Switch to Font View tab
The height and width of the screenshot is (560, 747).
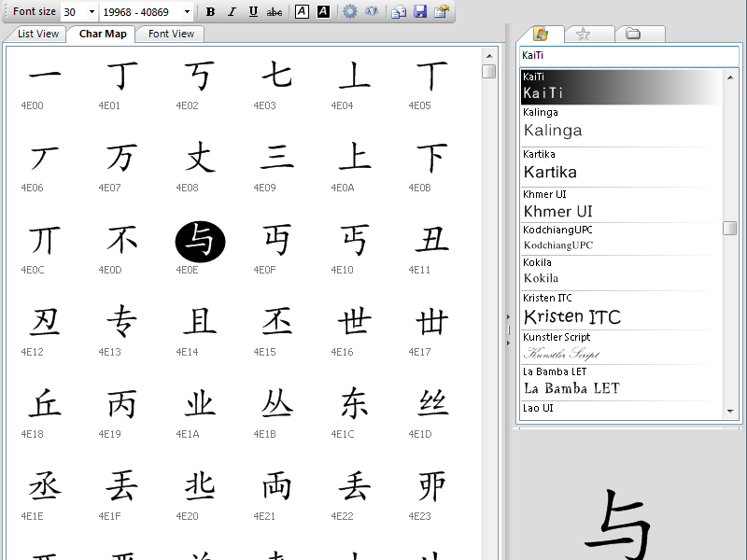click(x=171, y=34)
